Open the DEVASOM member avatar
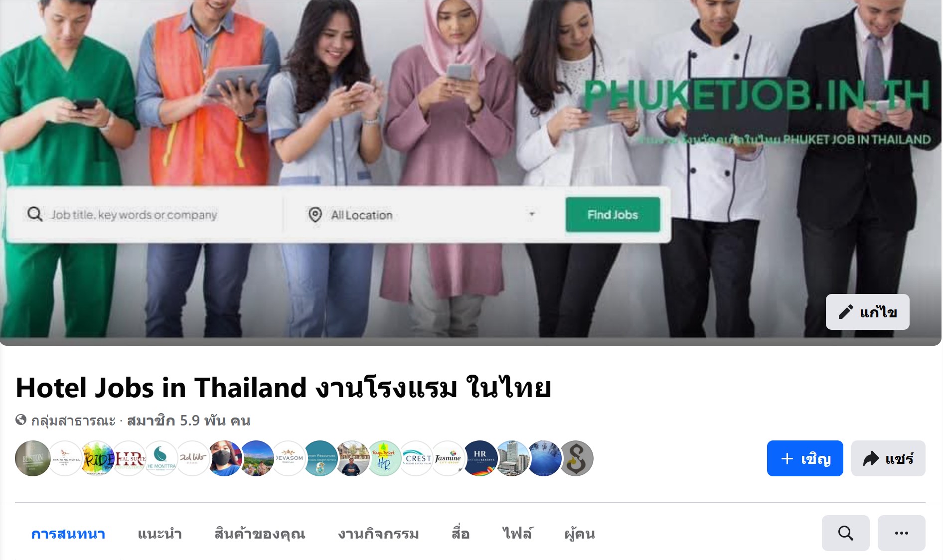The width and height of the screenshot is (943, 560). (289, 458)
